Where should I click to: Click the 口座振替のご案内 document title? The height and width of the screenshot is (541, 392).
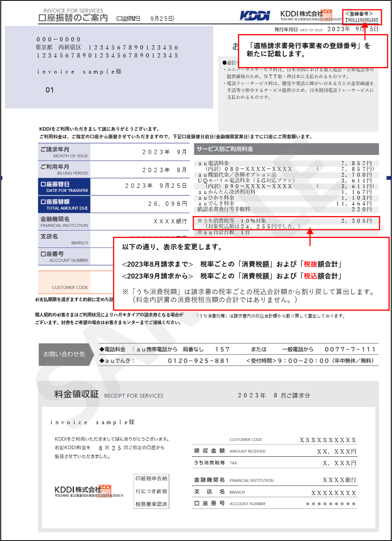point(73,18)
